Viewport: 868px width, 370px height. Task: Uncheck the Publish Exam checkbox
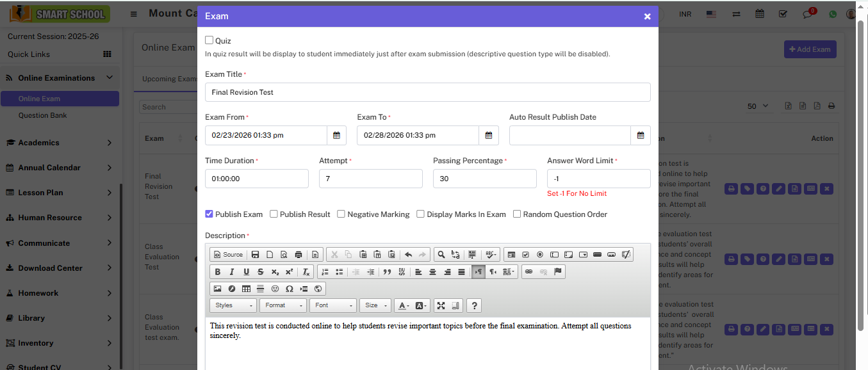click(x=209, y=214)
